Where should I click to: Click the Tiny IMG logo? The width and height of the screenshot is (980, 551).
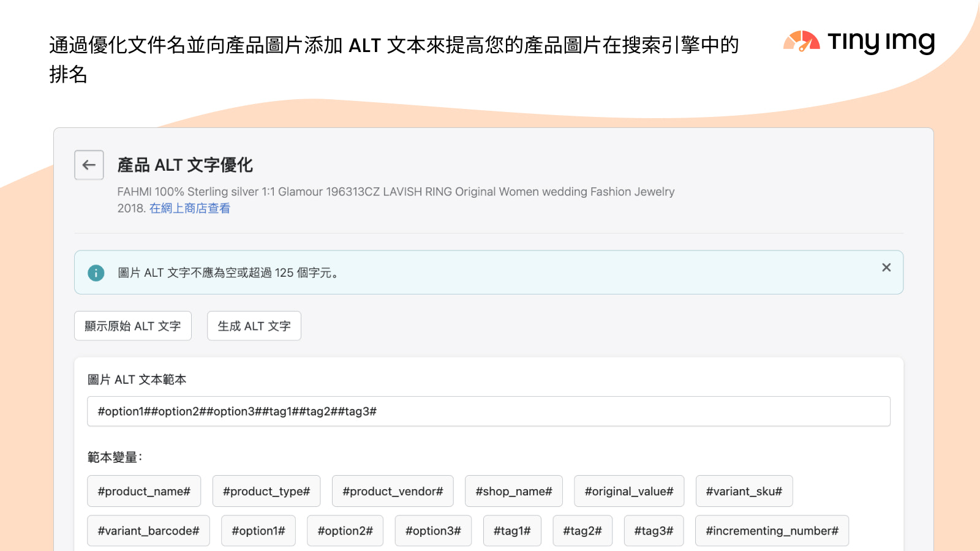859,42
